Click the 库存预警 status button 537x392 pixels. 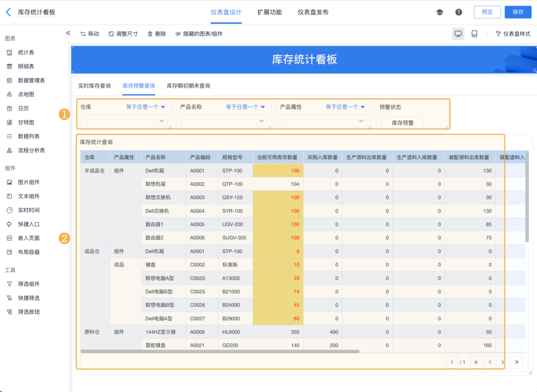402,122
